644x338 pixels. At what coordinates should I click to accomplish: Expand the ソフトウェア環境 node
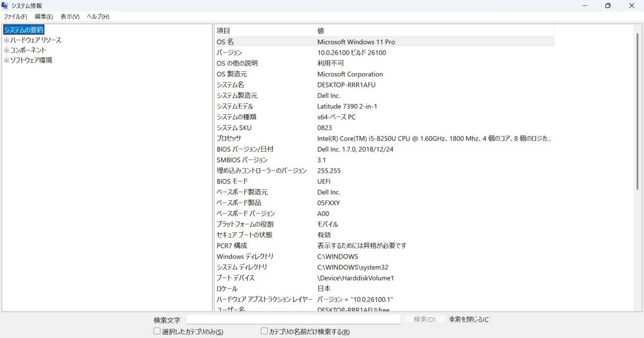click(x=6, y=61)
